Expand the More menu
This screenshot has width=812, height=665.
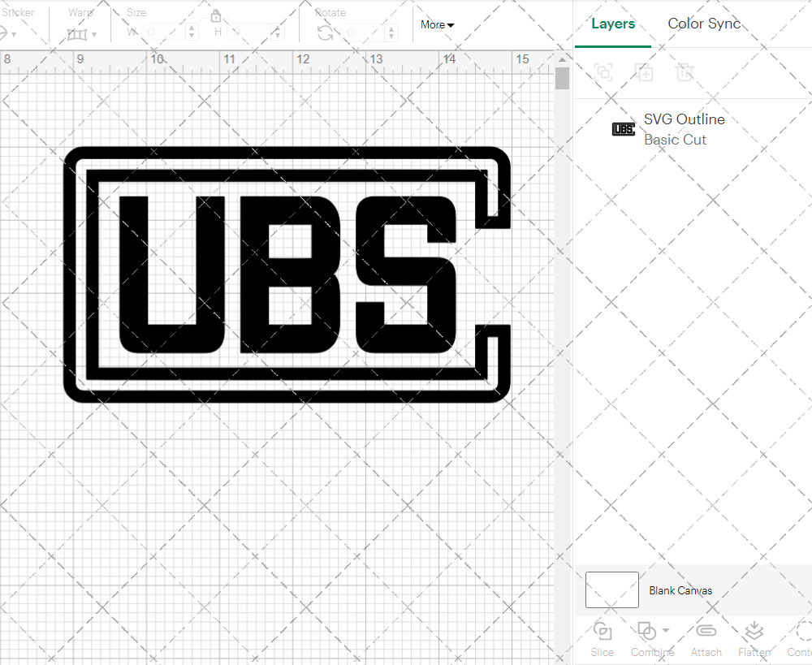click(x=437, y=24)
